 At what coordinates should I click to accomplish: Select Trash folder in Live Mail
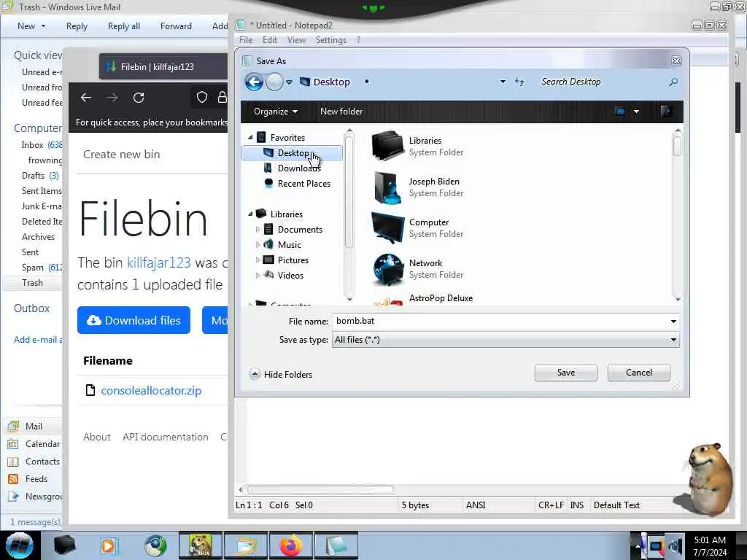tap(32, 283)
